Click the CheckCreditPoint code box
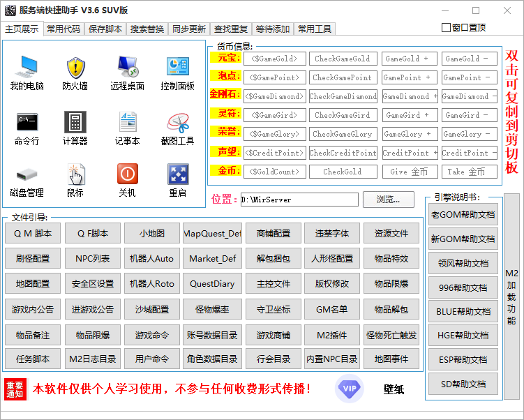 click(x=343, y=153)
